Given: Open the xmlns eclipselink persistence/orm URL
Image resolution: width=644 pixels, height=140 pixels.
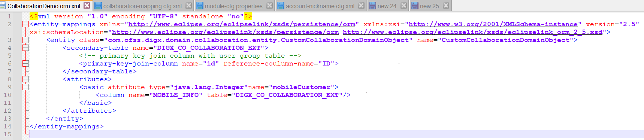Looking at the screenshot, I should (242, 24).
